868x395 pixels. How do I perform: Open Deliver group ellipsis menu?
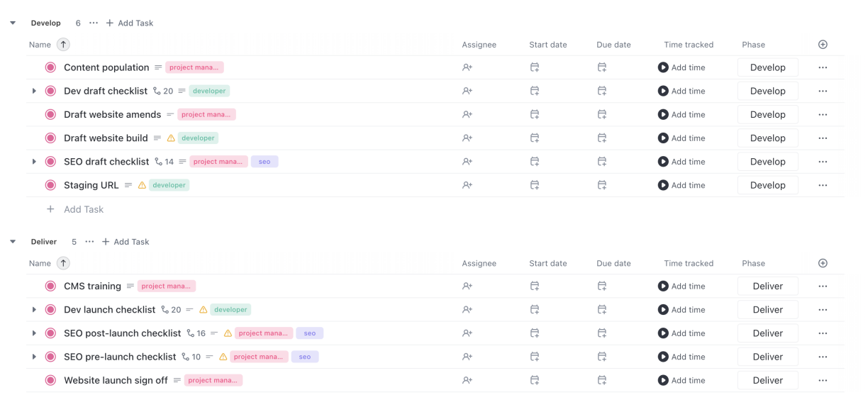coord(89,242)
